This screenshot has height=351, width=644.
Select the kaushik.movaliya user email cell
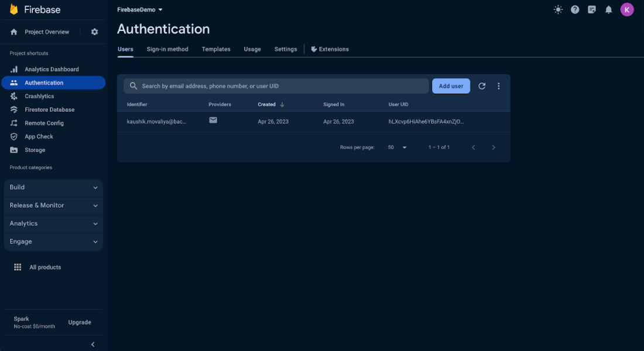[156, 122]
